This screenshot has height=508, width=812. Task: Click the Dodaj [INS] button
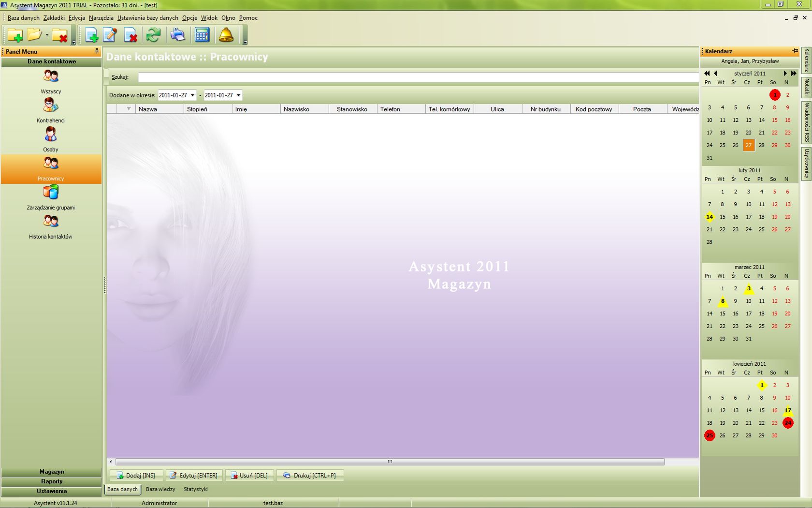[136, 476]
